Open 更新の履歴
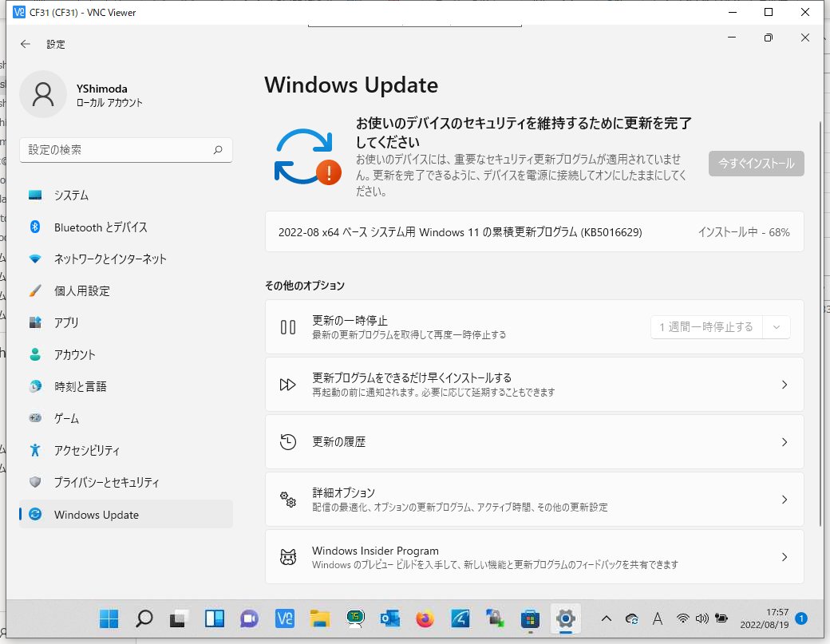This screenshot has width=830, height=644. point(534,442)
